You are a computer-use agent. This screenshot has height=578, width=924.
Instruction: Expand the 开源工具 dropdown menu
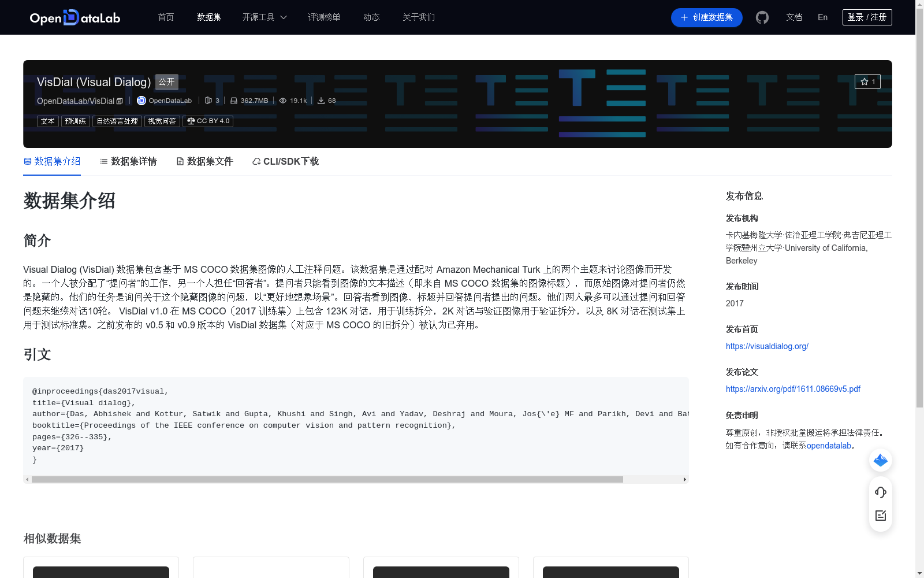click(264, 17)
